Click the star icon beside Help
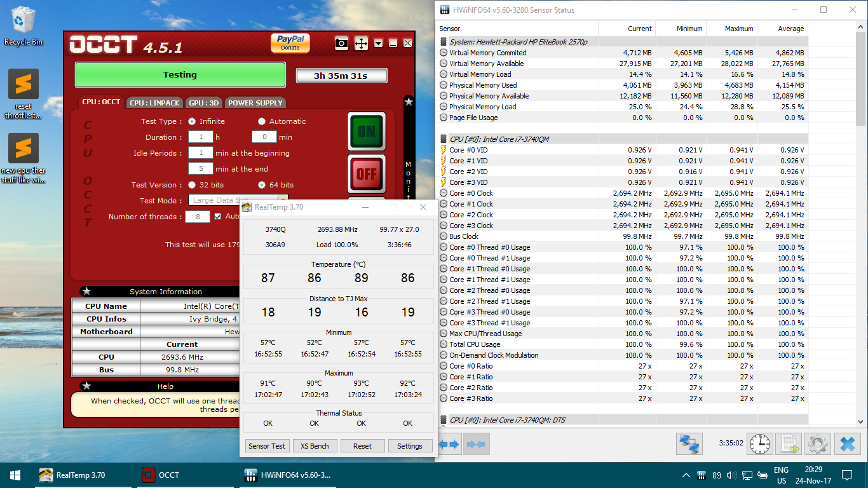The image size is (868, 488). click(x=87, y=386)
